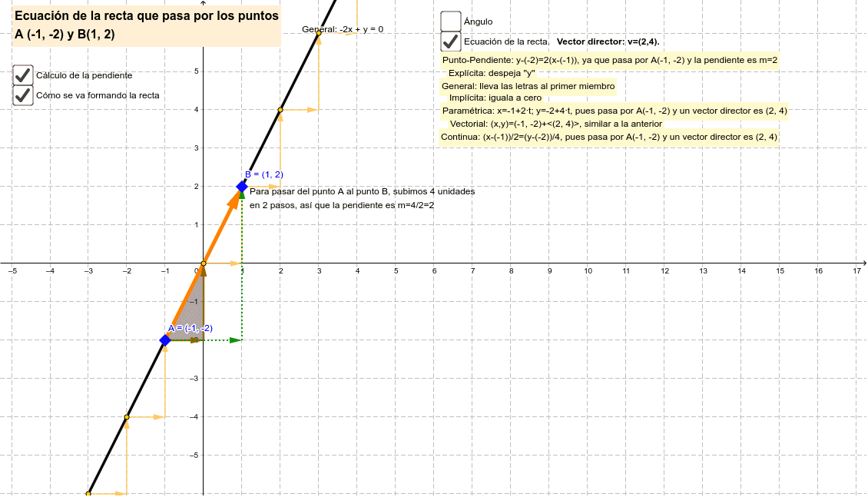Screen dimensions: 868x497
Task: Click the title text 'Ecuación de la recta que pasa por los puntos'
Action: point(147,16)
